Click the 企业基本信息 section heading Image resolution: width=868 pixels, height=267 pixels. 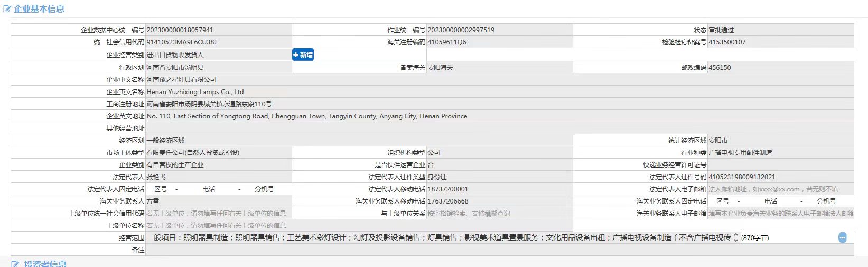[x=39, y=9]
